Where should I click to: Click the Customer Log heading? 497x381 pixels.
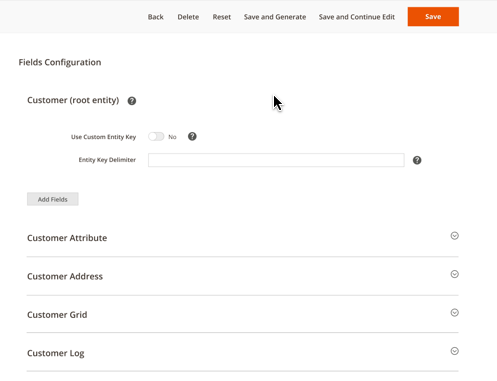coord(56,353)
